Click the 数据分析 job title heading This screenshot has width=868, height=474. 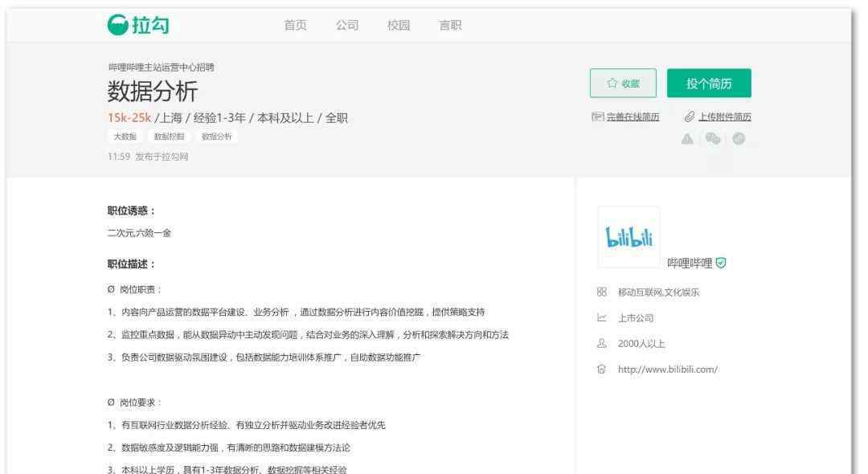pyautogui.click(x=153, y=92)
